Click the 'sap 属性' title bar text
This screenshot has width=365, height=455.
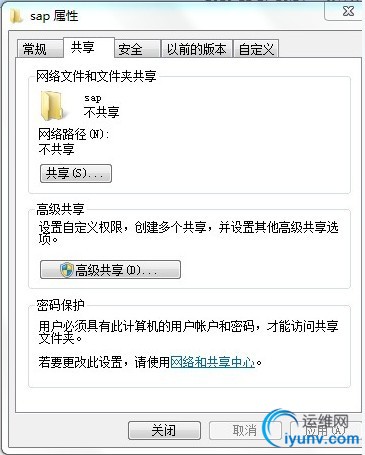[x=54, y=16]
